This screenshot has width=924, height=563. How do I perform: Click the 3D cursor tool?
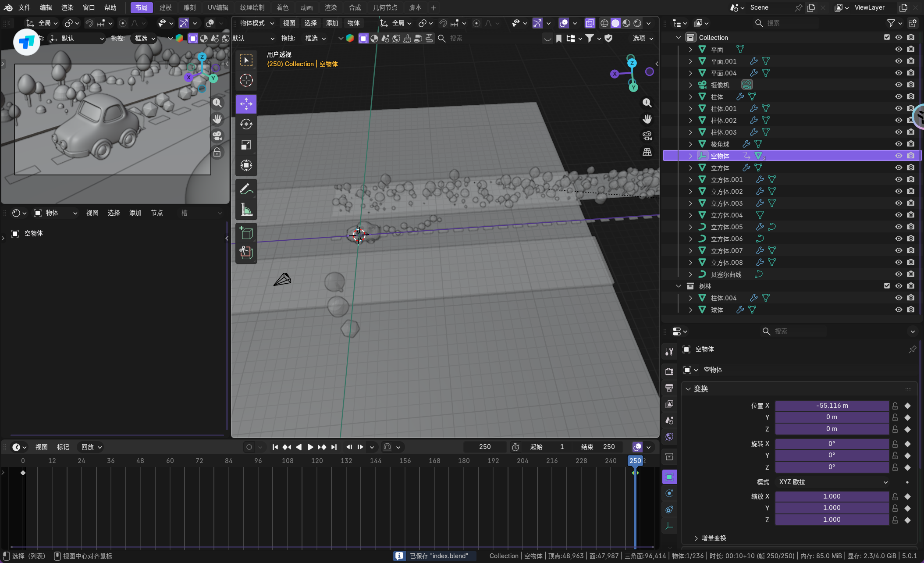[x=246, y=80]
